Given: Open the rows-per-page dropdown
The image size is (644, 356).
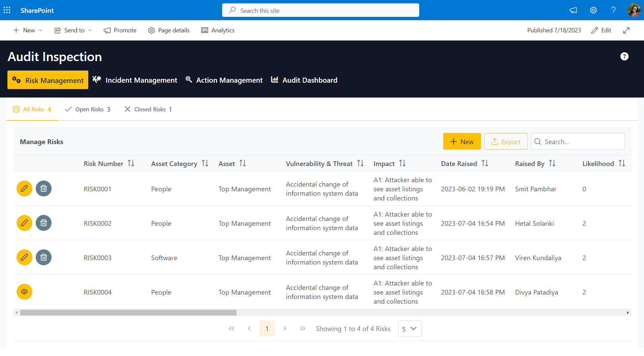Looking at the screenshot, I should 409,329.
